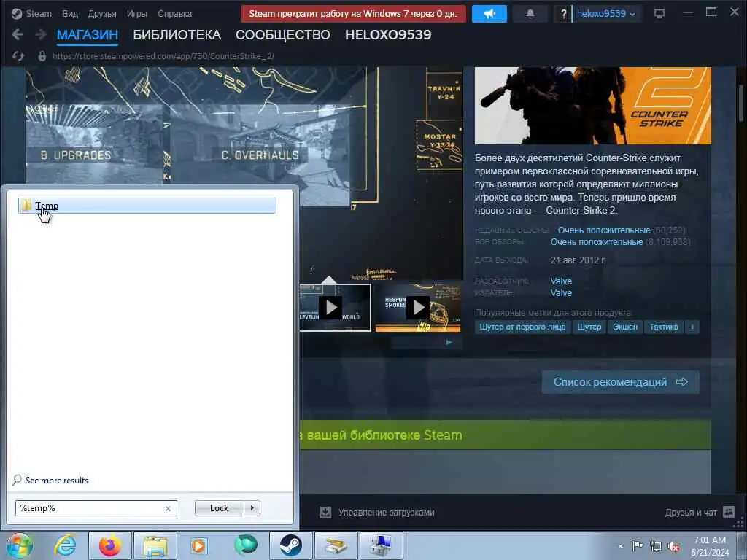The height and width of the screenshot is (560, 747).
Task: Open the notifications bell
Action: coord(530,14)
